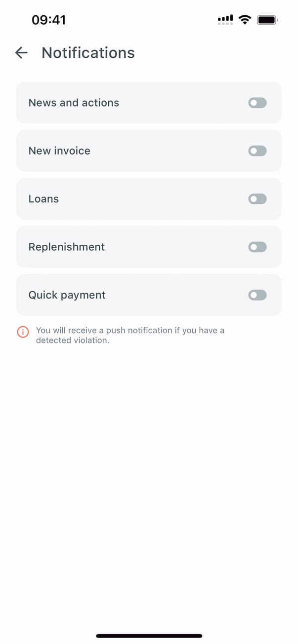Viewport: 298px width, 644px height.
Task: Select the Replenishment label
Action: click(x=67, y=247)
